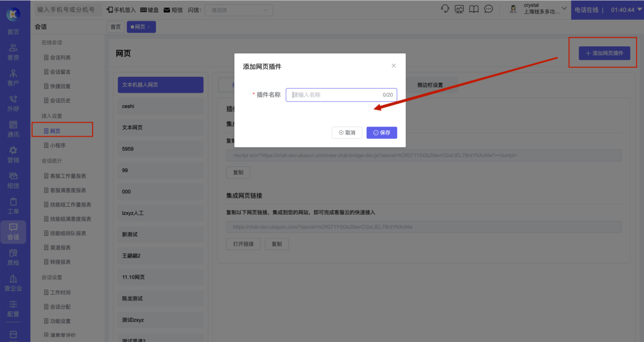Go to 外呼 in the left navigation
The image size is (644, 342).
[13, 104]
